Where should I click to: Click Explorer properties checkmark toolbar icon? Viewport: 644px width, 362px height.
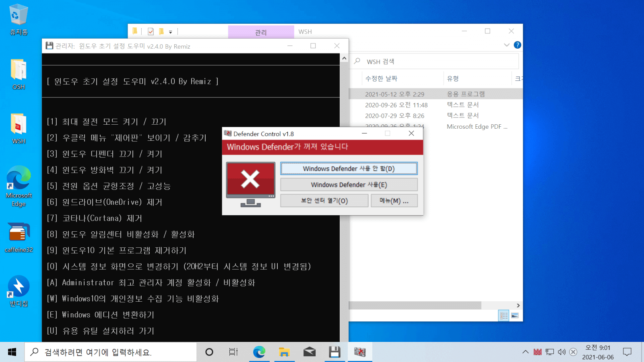151,31
